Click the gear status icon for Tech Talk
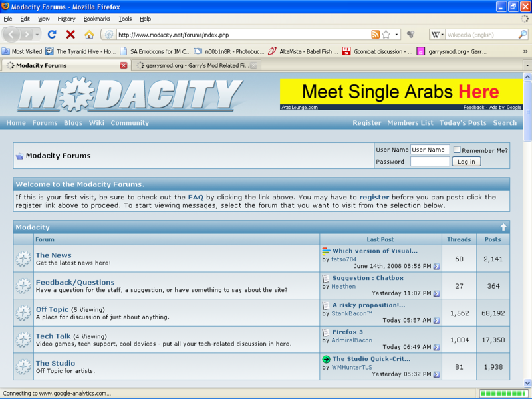This screenshot has width=532, height=399. pyautogui.click(x=23, y=340)
